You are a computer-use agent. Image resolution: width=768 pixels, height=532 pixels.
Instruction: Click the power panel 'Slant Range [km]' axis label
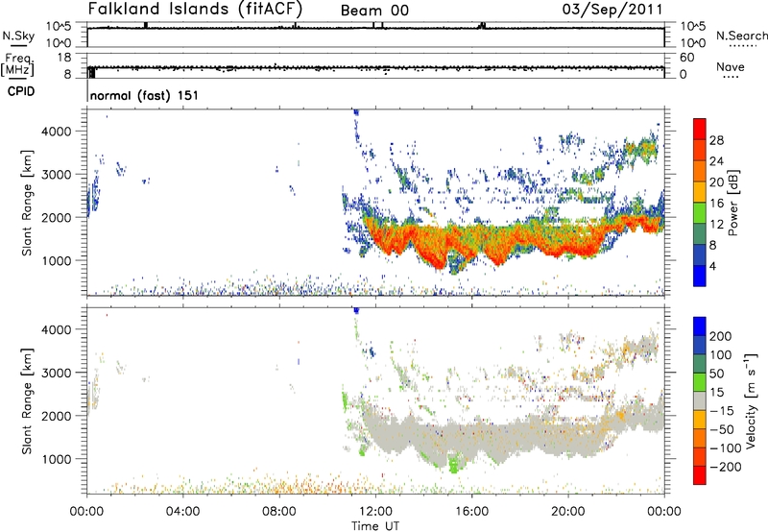(27, 203)
